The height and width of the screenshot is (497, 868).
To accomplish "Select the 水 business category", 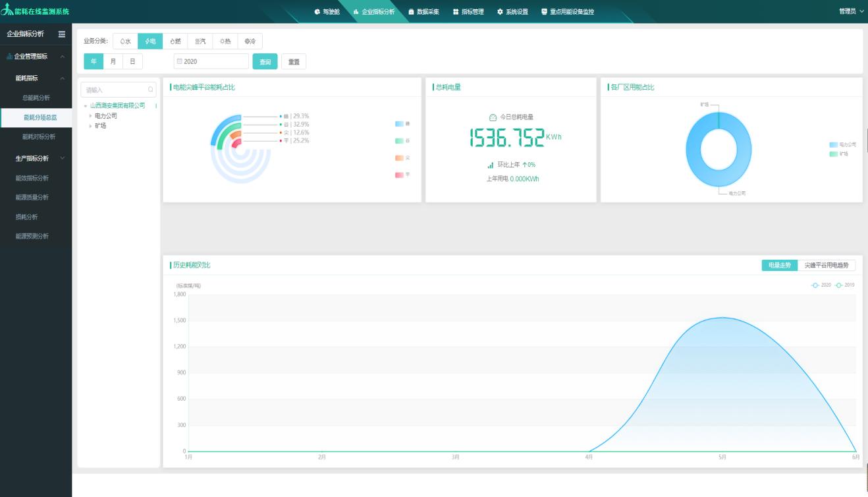I will click(x=125, y=42).
